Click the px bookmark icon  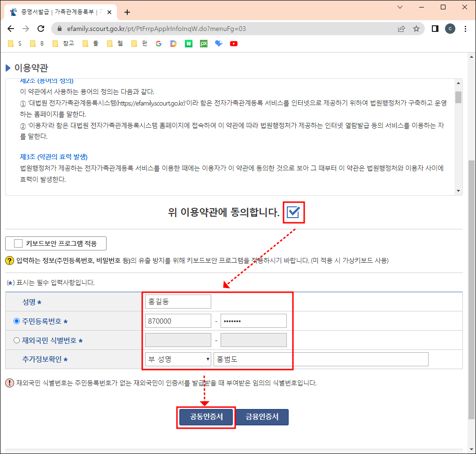coord(204,43)
